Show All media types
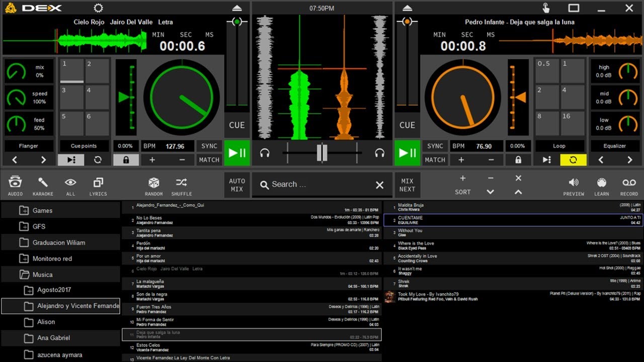The image size is (644, 362). [x=70, y=185]
